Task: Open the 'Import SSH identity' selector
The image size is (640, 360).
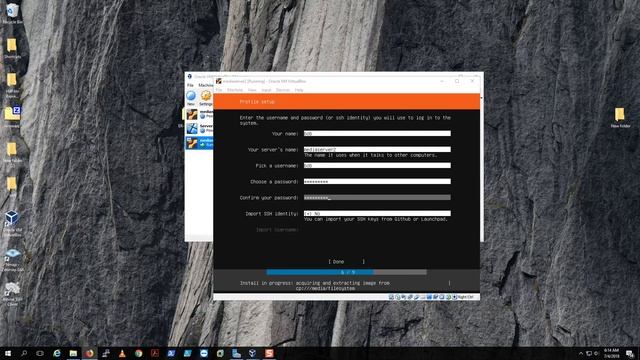Action: [x=377, y=213]
